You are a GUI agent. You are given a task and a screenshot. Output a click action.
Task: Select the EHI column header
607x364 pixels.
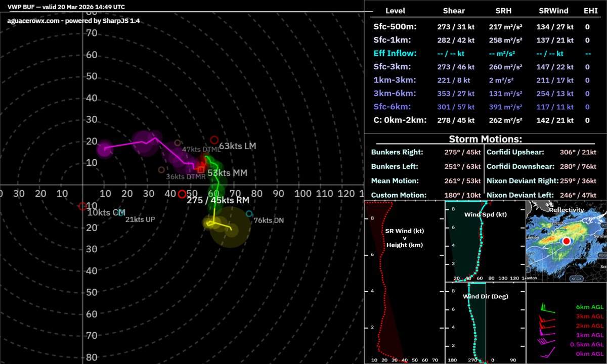tap(590, 11)
